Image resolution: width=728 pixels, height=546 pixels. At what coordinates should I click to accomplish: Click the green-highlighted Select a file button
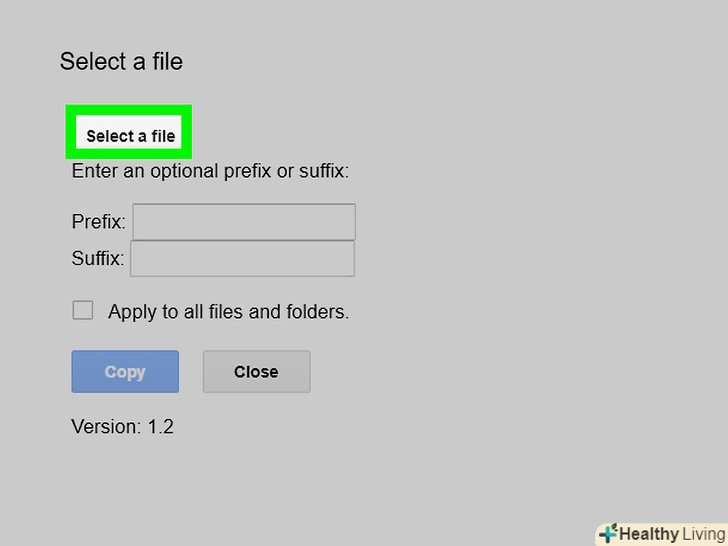(x=130, y=136)
